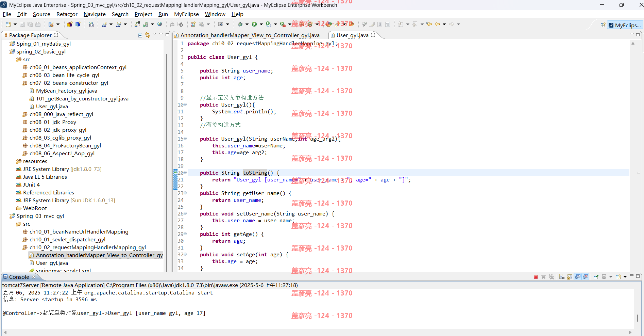Select ch08_06_AspectJ_Aop_gyl package
Screen dimensions: 644x336
tap(62, 153)
